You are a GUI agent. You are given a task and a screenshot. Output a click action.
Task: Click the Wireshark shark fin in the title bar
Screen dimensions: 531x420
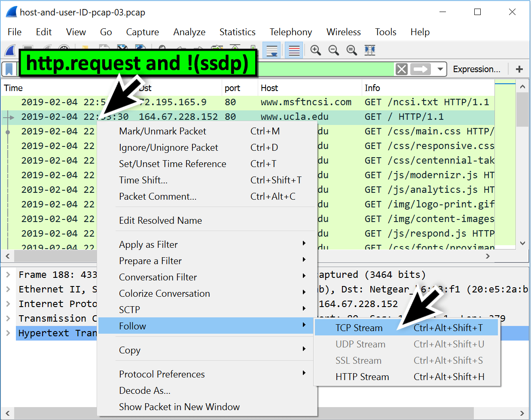(x=11, y=12)
